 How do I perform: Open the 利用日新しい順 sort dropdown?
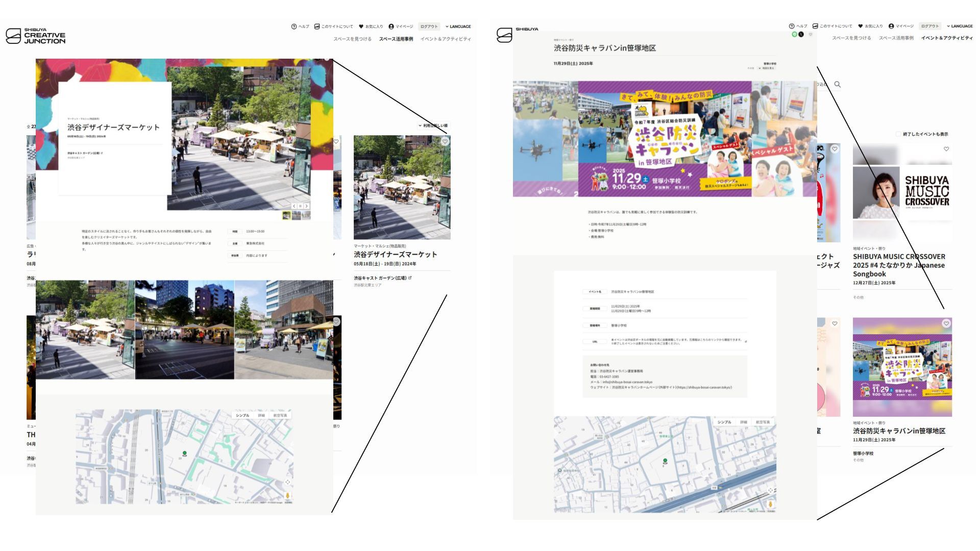(434, 126)
